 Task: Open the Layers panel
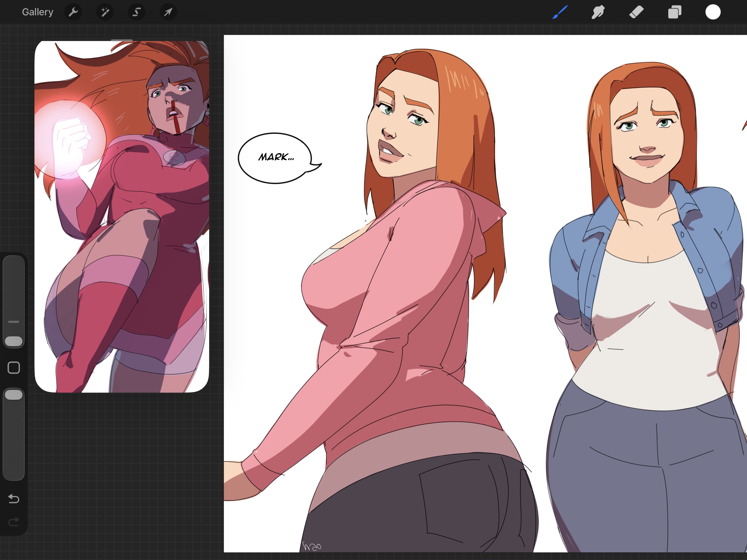(x=674, y=12)
